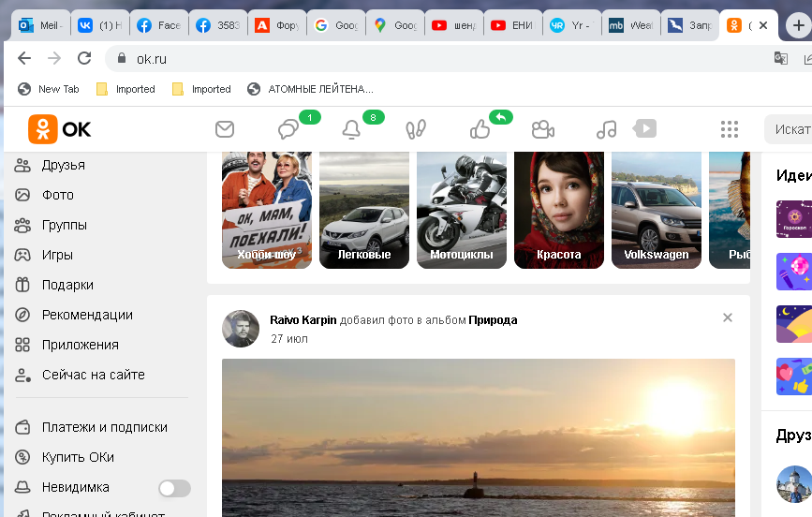Viewport: 812px width, 517px height.
Task: Open Друзья in the left sidebar
Action: pos(63,165)
